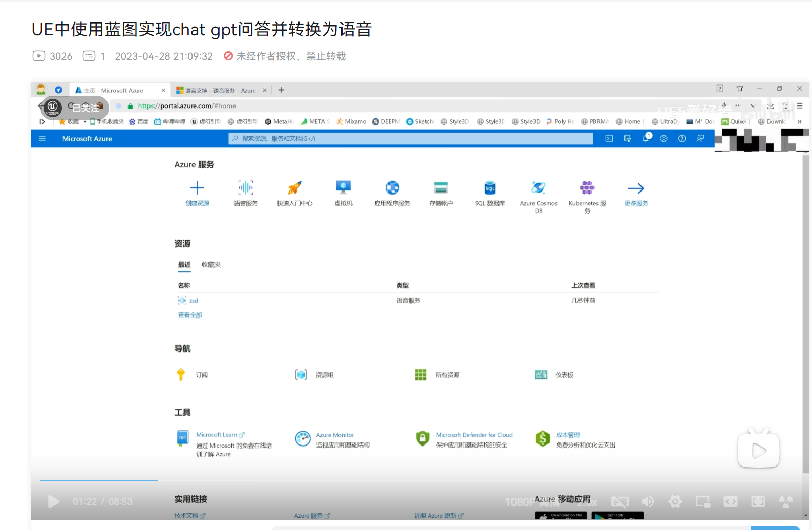812x530 pixels.
Task: Click video player volume speaker icon
Action: [x=648, y=502]
